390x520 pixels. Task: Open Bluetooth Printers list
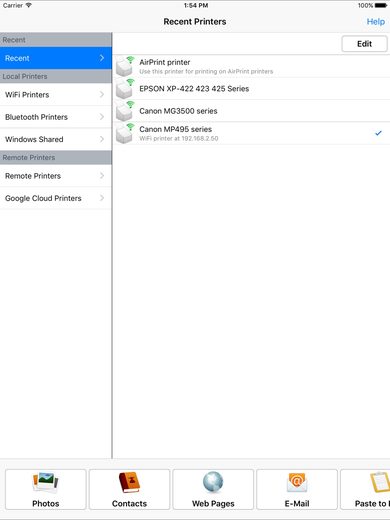tap(56, 117)
